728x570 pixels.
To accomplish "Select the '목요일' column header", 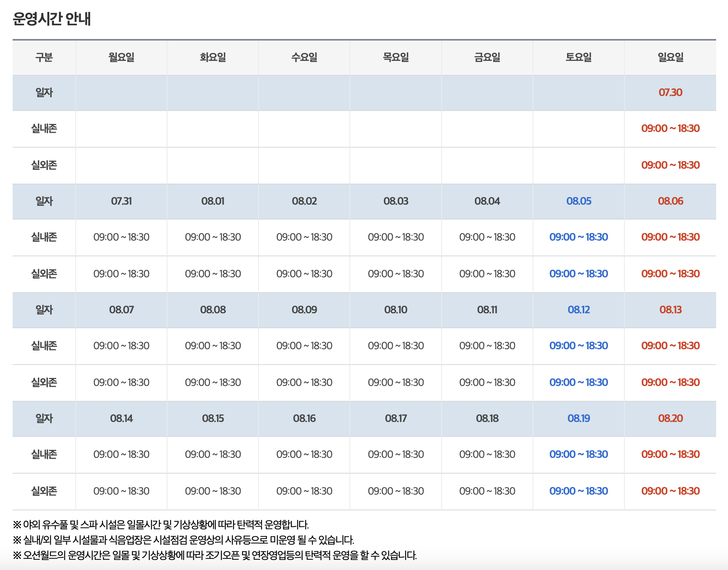I will (396, 57).
